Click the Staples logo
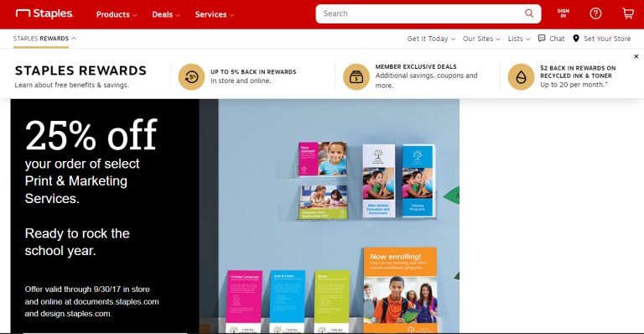Image resolution: width=644 pixels, height=334 pixels. 44,14
